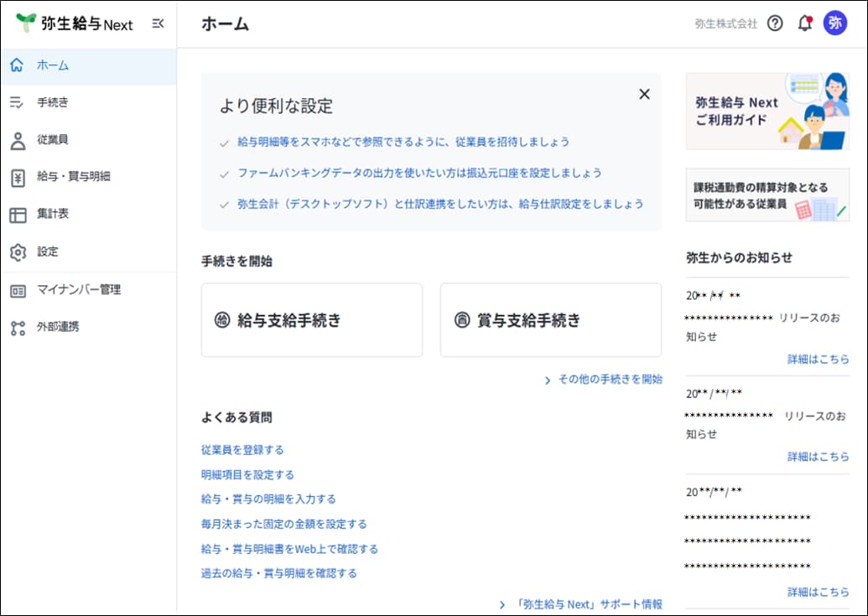Image resolution: width=868 pixels, height=616 pixels.
Task: Open the 弥生給与 Next ご利用ガイド banner
Action: [x=767, y=111]
